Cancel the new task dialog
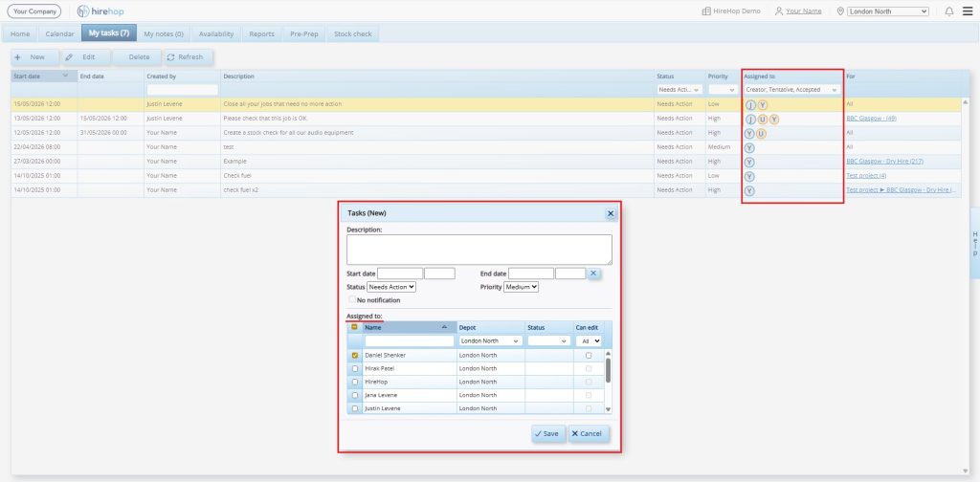Viewport: 980px width, 482px height. (x=589, y=434)
